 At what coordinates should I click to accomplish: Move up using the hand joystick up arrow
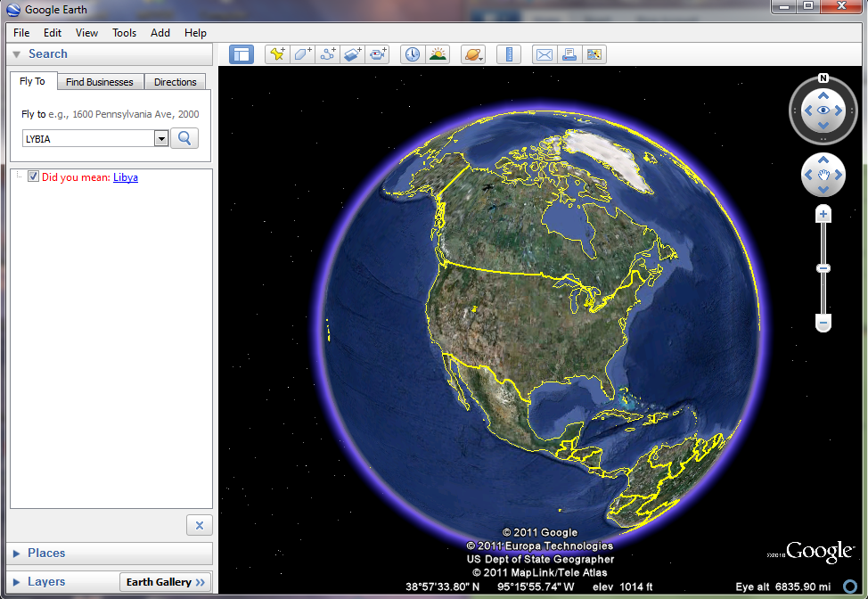click(x=823, y=160)
